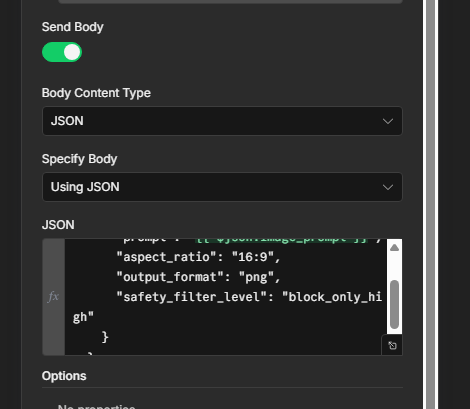This screenshot has height=409, width=470.
Task: Click the vertical panel scrollbar on right edge
Action: (x=430, y=204)
